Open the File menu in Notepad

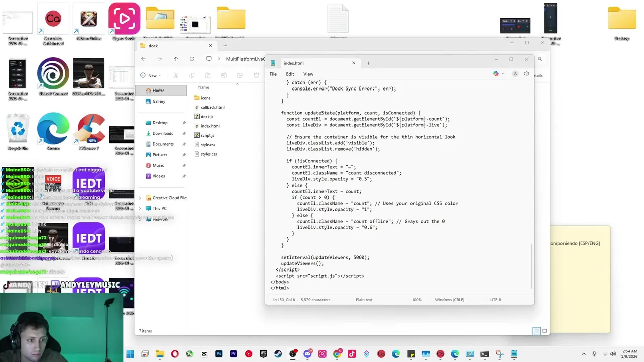click(273, 74)
